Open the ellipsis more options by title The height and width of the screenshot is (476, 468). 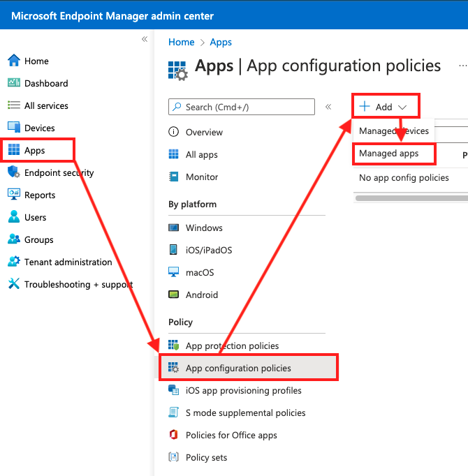point(463,66)
